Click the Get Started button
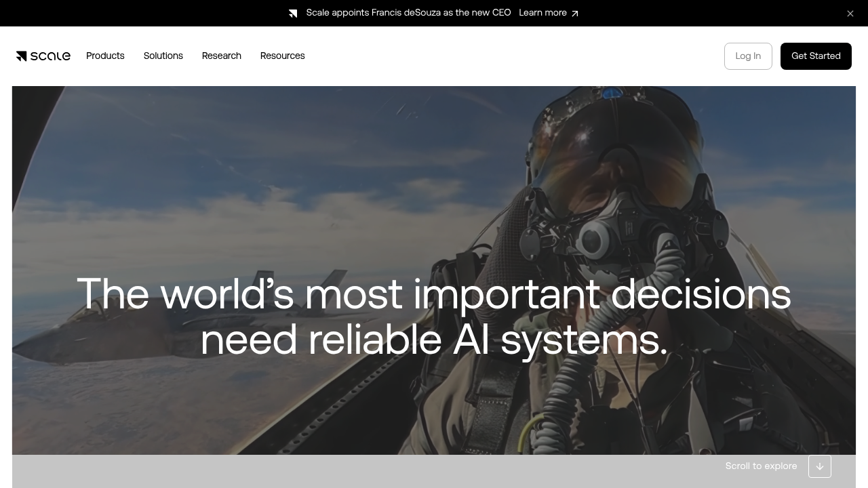This screenshot has width=868, height=488. [816, 56]
